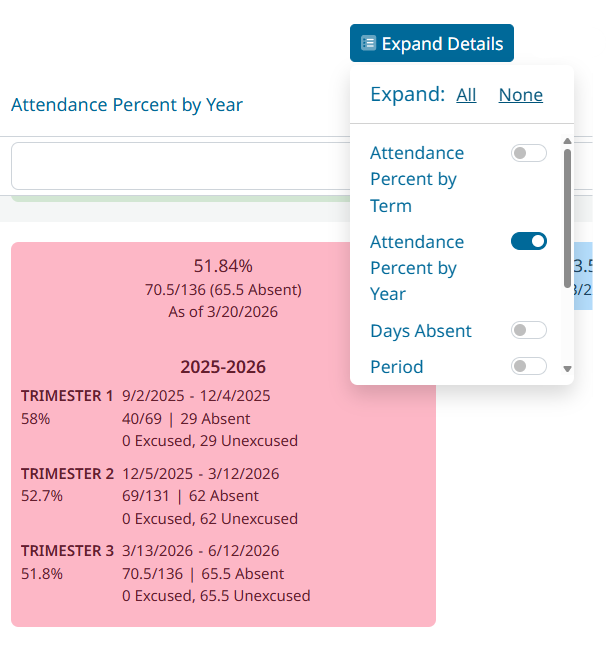
Task: Click the 51.84% attendance summary on pink card
Action: pos(223,266)
